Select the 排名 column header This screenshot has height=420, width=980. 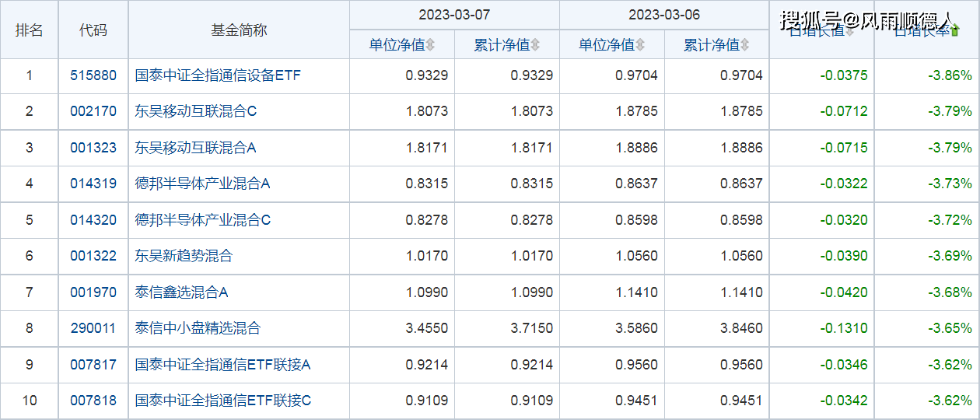(30, 30)
